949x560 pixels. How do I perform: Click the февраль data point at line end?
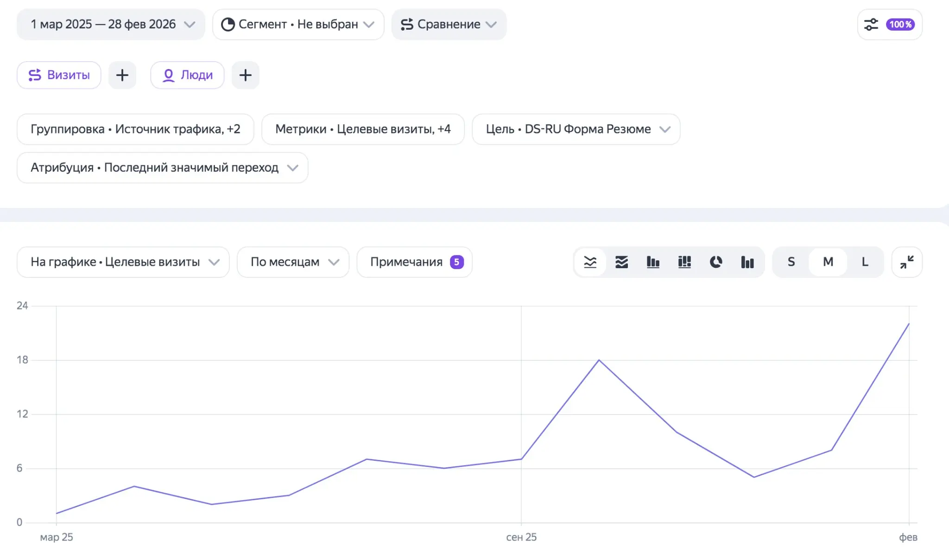[909, 324]
